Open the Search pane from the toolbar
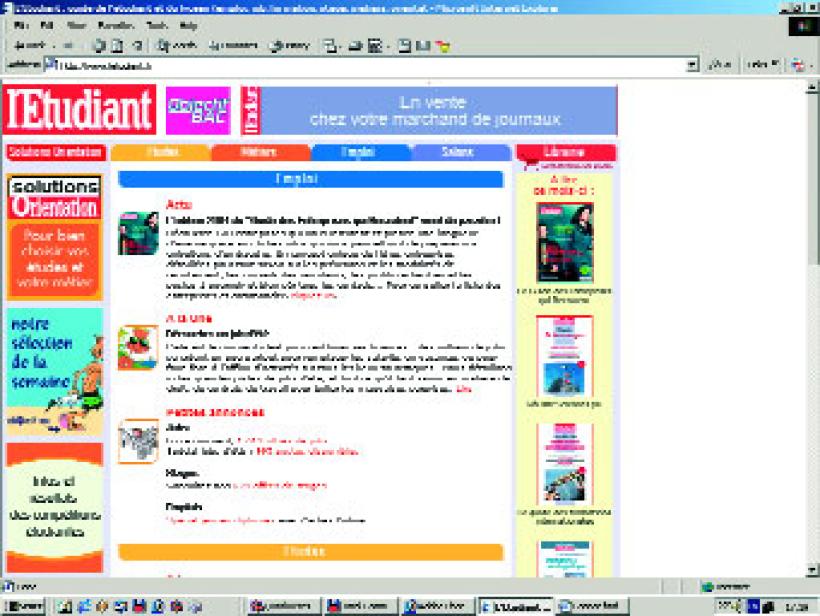 click(x=178, y=45)
